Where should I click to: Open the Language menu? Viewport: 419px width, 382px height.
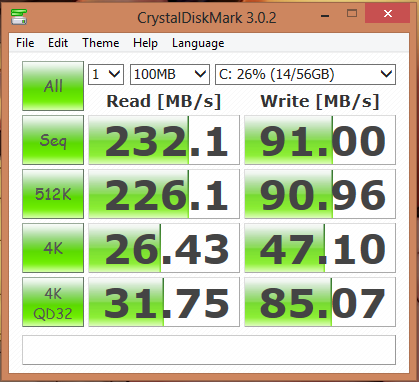coord(198,43)
